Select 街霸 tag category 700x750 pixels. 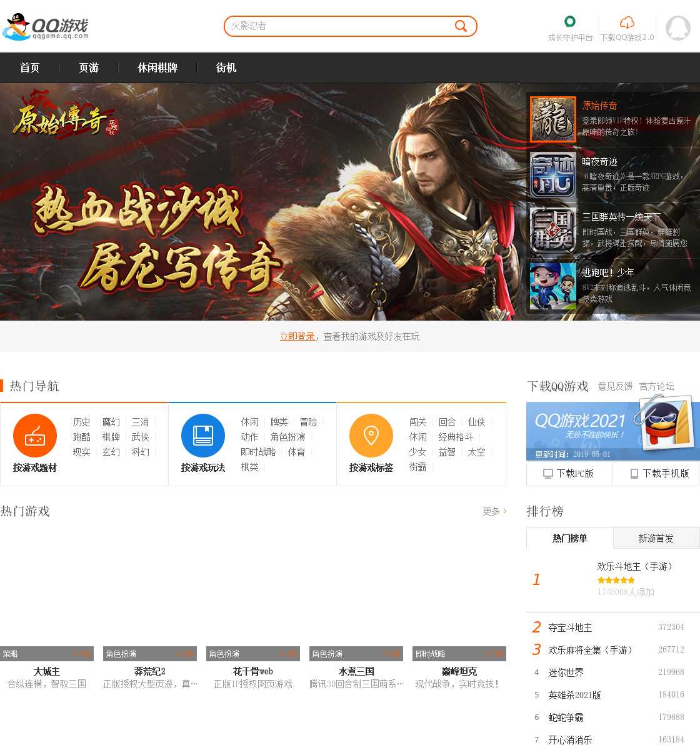click(x=417, y=467)
